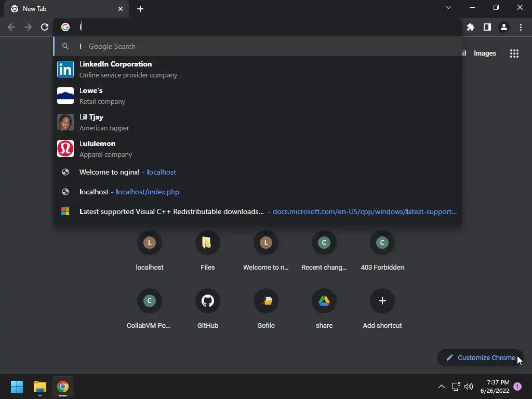The image size is (532, 399).
Task: Open the Gofile shortcut tile
Action: (x=266, y=309)
